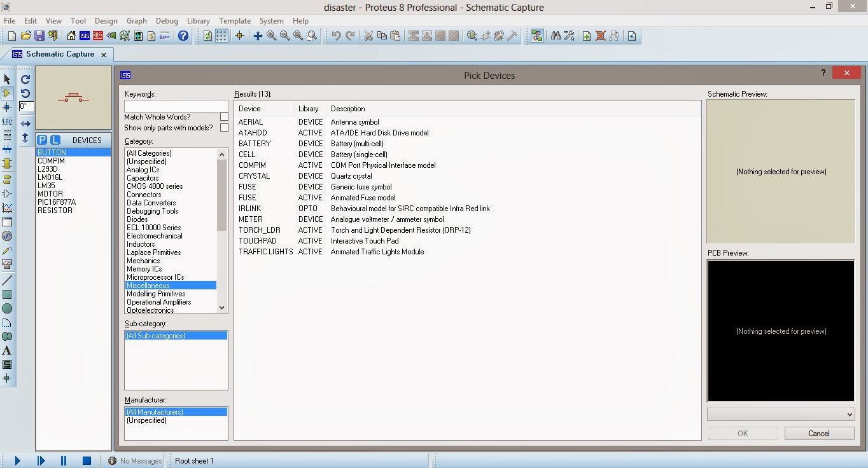Click the Cut scissors icon
This screenshot has height=468, width=868.
pos(368,36)
